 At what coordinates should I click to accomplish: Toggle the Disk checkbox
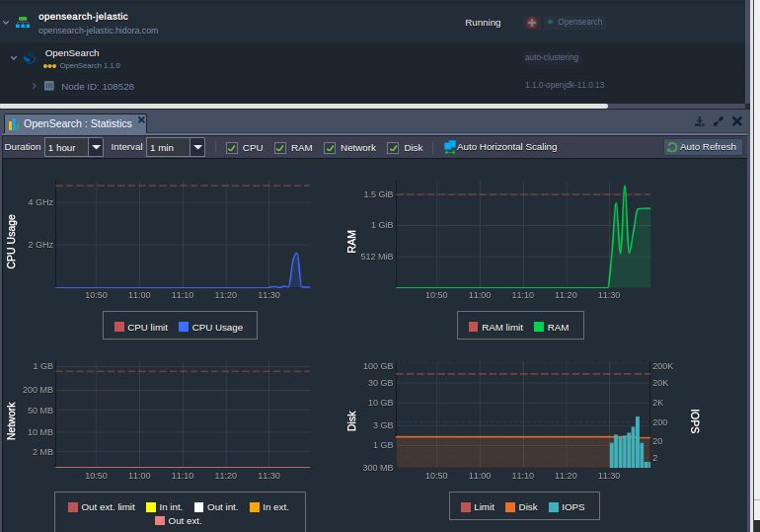pos(393,148)
